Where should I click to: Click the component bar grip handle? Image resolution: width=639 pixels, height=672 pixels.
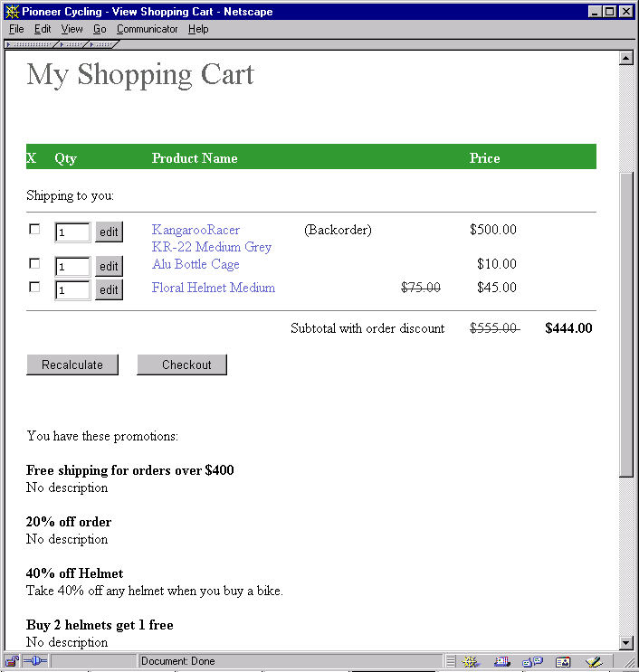tap(451, 661)
